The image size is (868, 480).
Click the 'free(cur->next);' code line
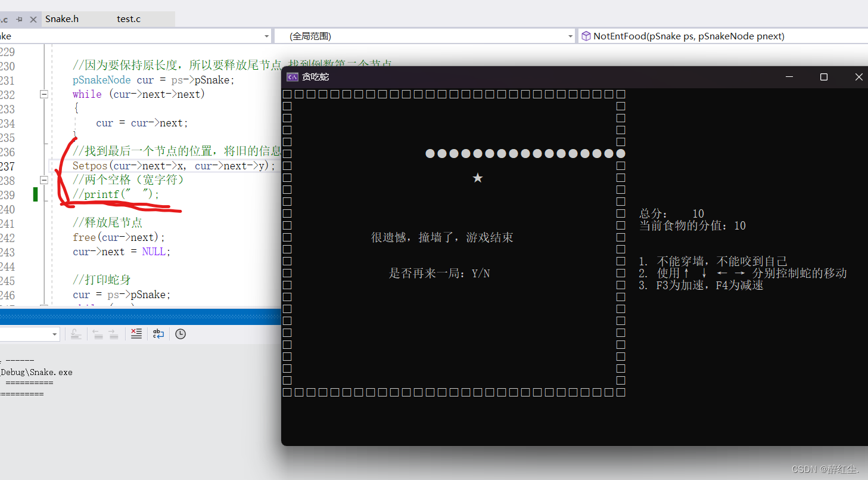click(119, 237)
